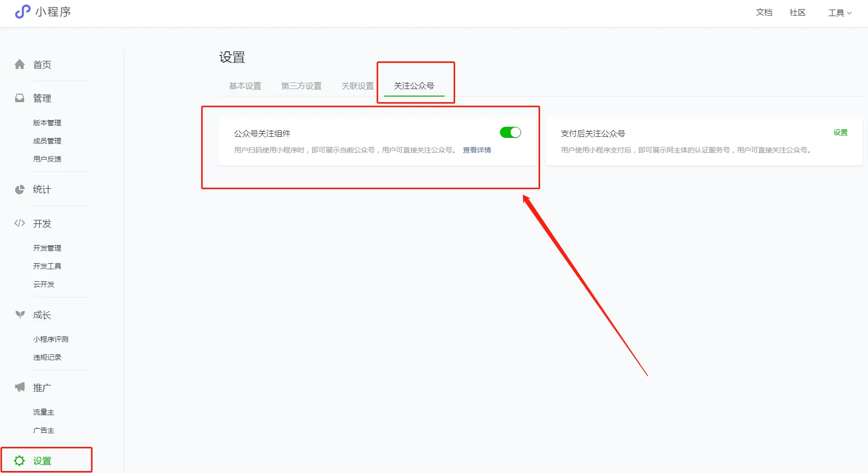
Task: Click the code brackets icon beside 开发
Action: pos(20,223)
